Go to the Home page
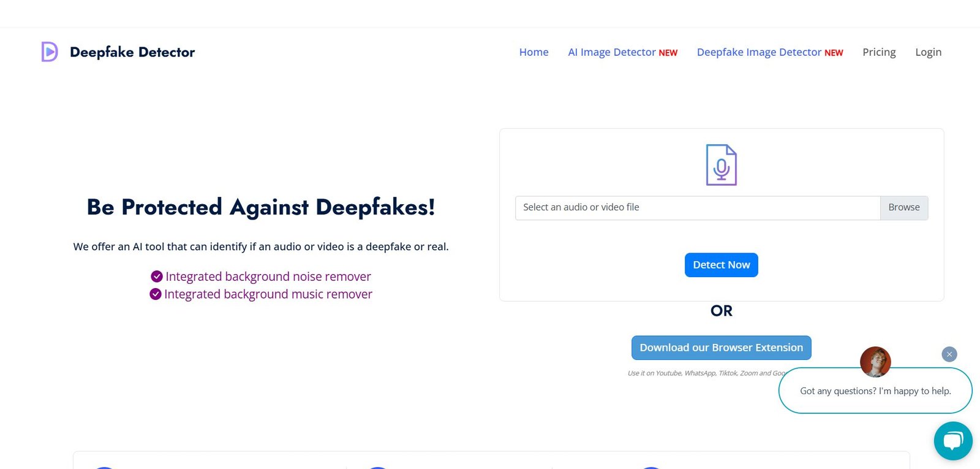The height and width of the screenshot is (469, 980). pyautogui.click(x=533, y=52)
